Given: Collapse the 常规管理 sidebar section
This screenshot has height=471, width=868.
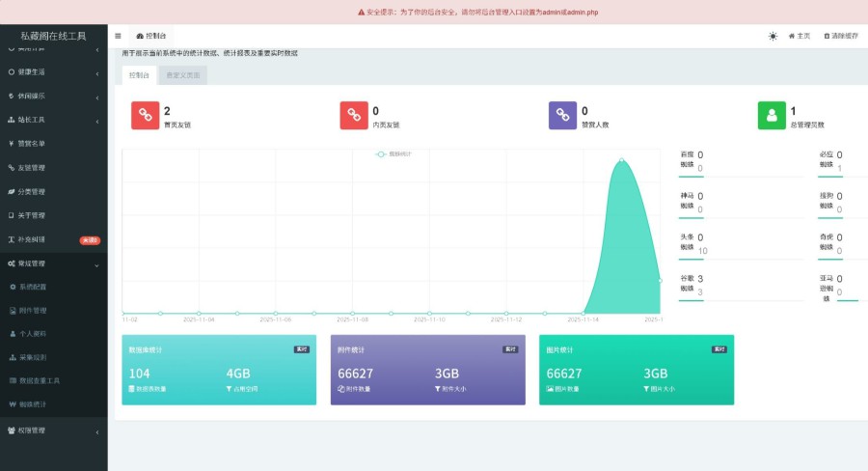Looking at the screenshot, I should click(x=54, y=263).
